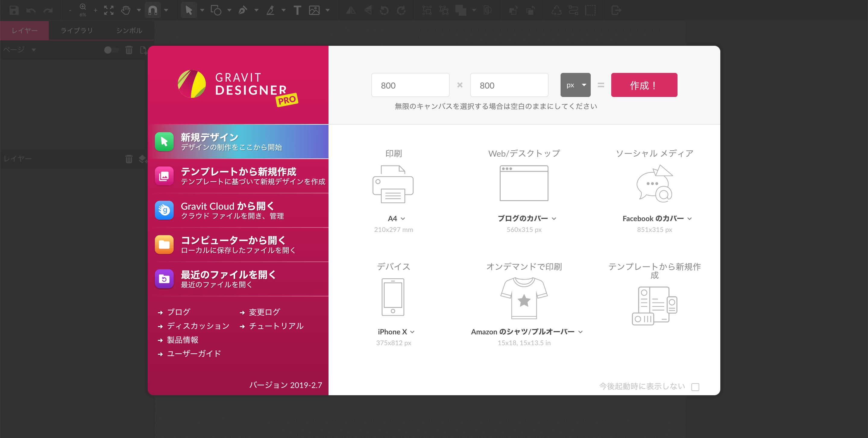Click the recycle-arrows convert icon
The image size is (868, 438).
click(x=556, y=11)
